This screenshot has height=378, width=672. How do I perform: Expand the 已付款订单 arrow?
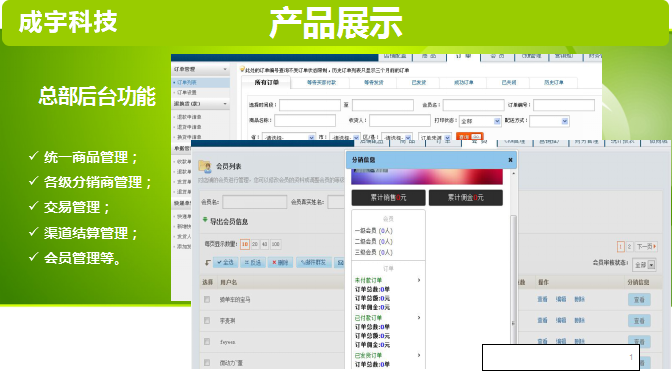click(x=419, y=318)
